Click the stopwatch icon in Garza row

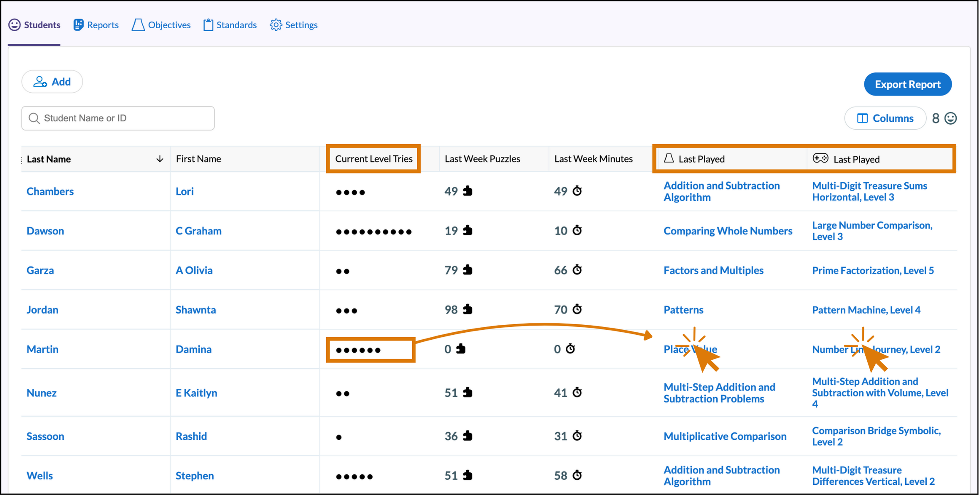click(577, 270)
